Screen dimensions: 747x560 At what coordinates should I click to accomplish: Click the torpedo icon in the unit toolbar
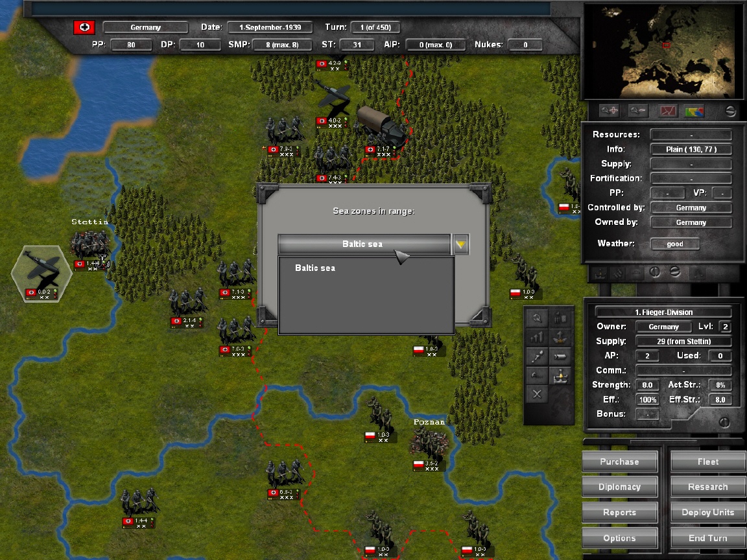pyautogui.click(x=561, y=356)
